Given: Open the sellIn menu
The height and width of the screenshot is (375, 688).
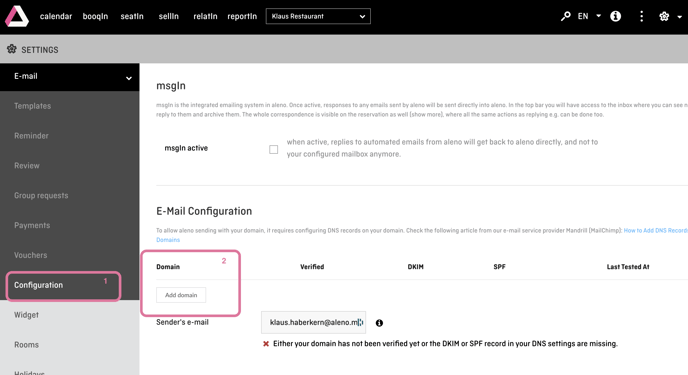Looking at the screenshot, I should 168,16.
